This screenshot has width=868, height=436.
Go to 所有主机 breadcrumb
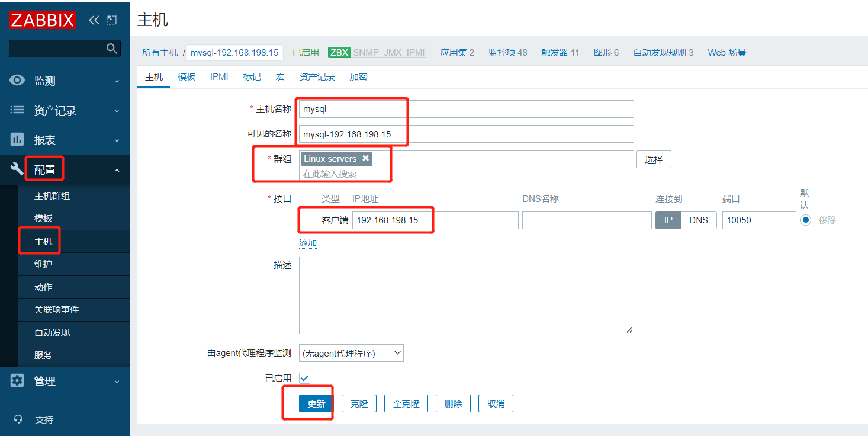pyautogui.click(x=160, y=52)
